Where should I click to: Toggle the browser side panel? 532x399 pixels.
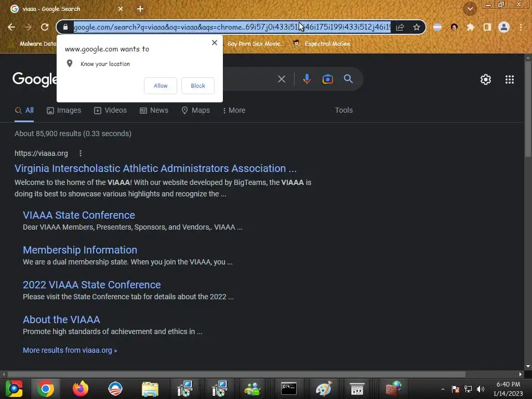click(x=487, y=27)
